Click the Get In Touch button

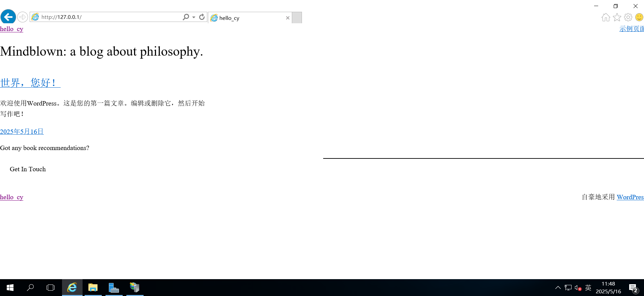click(28, 169)
